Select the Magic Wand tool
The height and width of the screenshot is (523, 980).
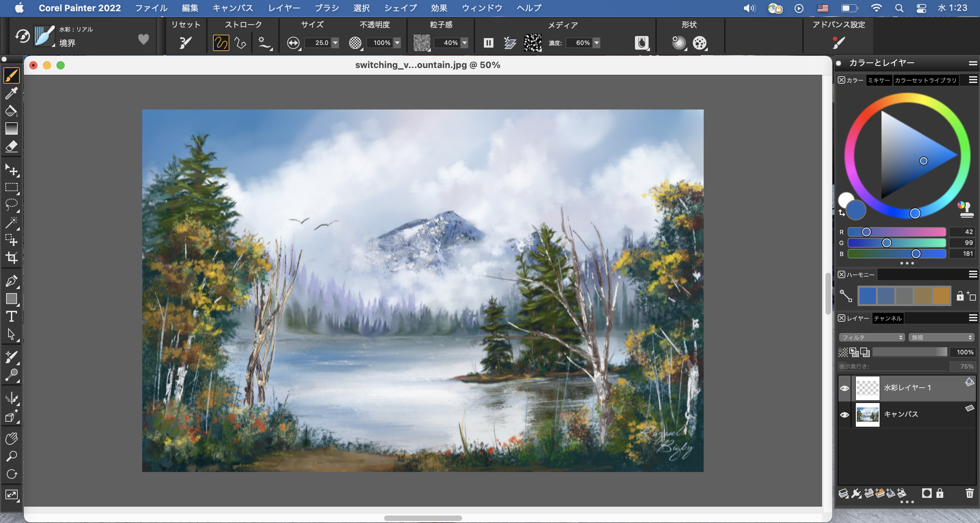tap(12, 222)
